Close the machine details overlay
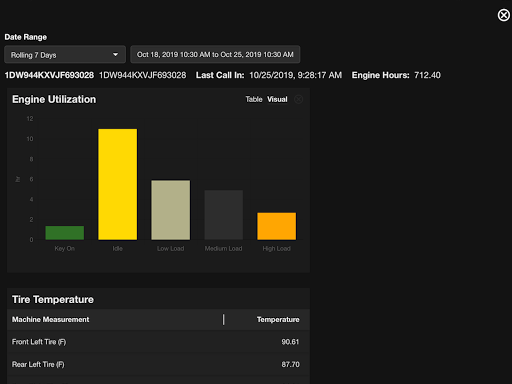Image resolution: width=512 pixels, height=384 pixels. click(504, 15)
